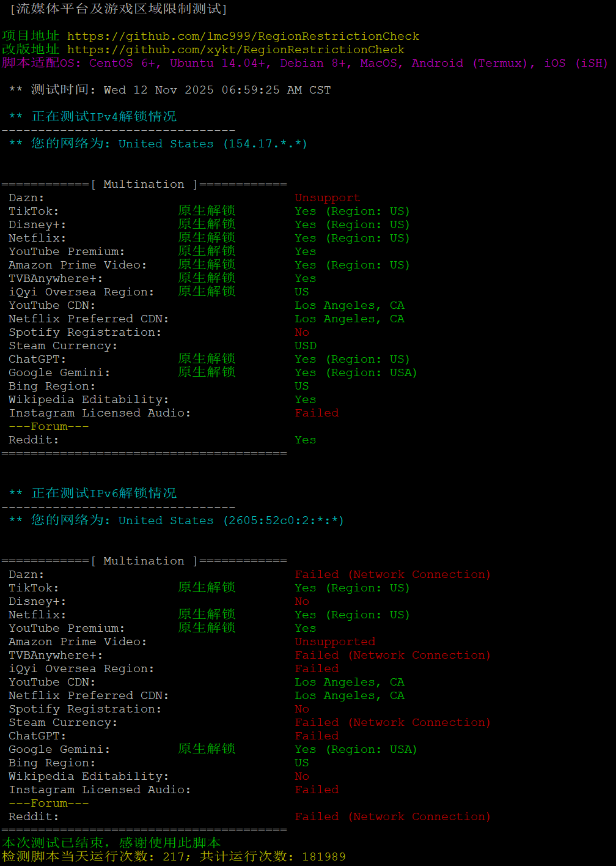
Task: Select the iQyi Oversea Region 原生解锁 marker
Action: (x=207, y=291)
